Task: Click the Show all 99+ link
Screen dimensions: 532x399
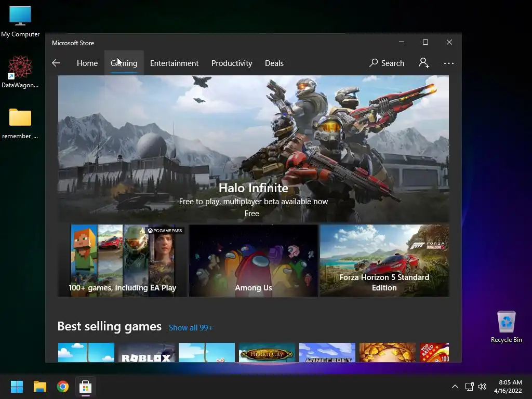Action: 191,328
